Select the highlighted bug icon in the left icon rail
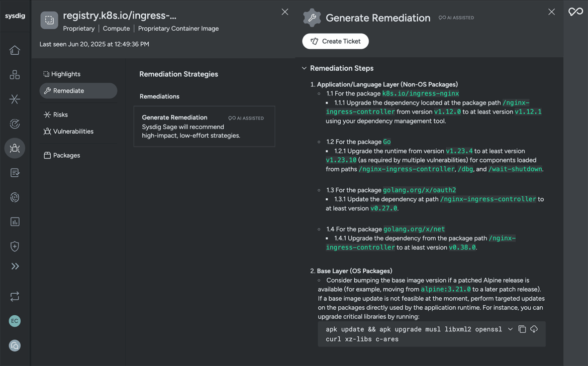This screenshot has width=588, height=366. coord(15,148)
